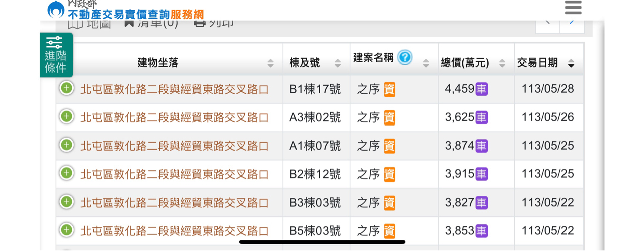Viewport: 644px width, 251px height.
Task: Sort by 建案名稱 column arrows
Action: point(426,63)
